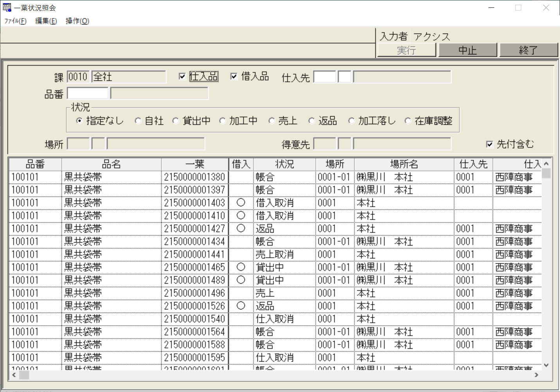The image size is (560, 392).
Task: Uncheck the 仕入品 checkbox
Action: [x=182, y=77]
